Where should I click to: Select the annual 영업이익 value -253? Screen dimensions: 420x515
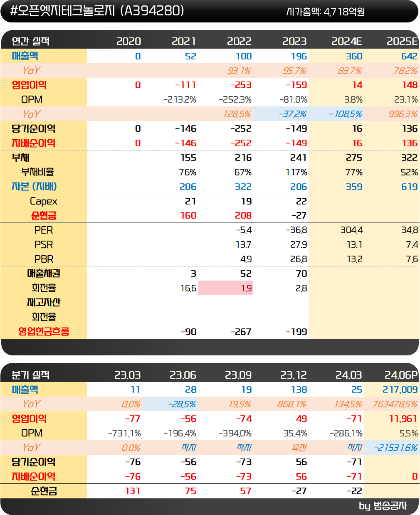click(x=241, y=85)
